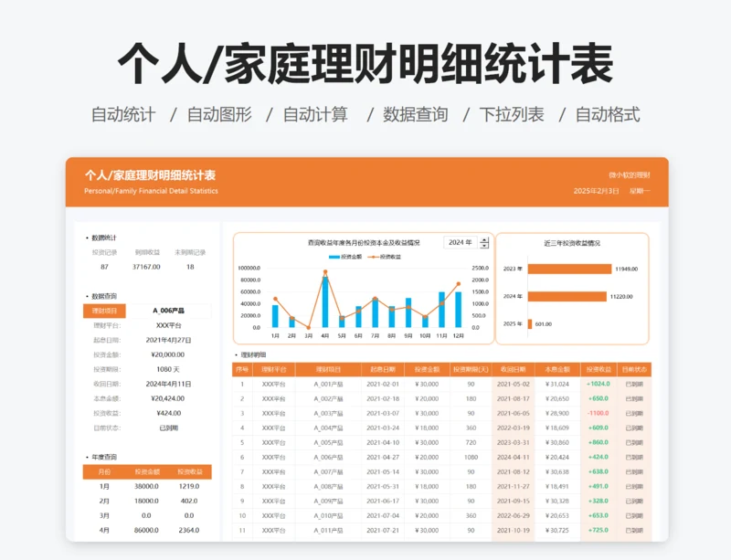Click the year spinner up arrow

coord(484,239)
